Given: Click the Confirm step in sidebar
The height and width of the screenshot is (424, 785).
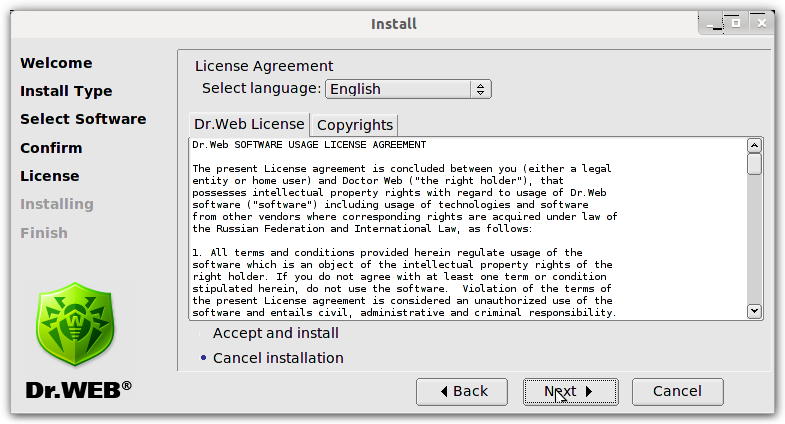Looking at the screenshot, I should [x=51, y=148].
